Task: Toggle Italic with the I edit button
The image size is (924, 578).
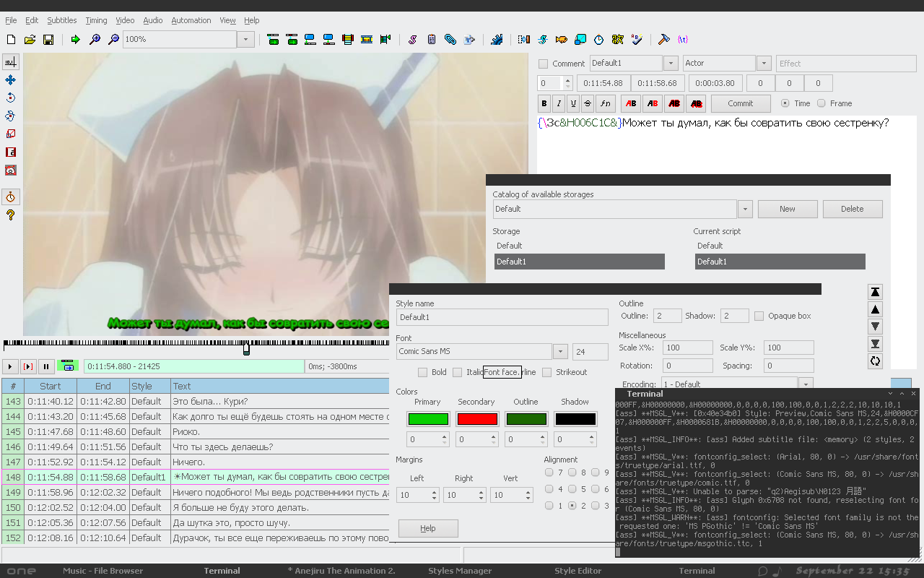Action: coord(558,103)
